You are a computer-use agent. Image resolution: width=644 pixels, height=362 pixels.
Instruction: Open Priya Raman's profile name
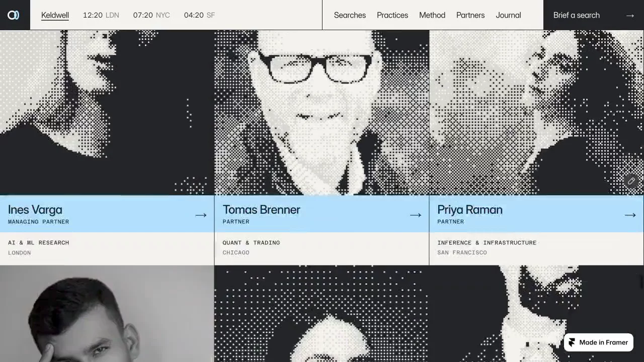coord(470,210)
